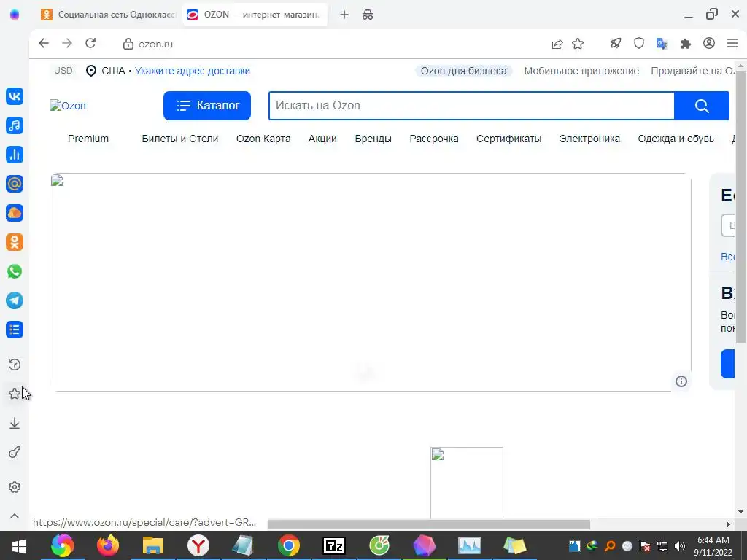Open the Каталог menu button
Viewport: 747px width, 560px height.
click(206, 106)
